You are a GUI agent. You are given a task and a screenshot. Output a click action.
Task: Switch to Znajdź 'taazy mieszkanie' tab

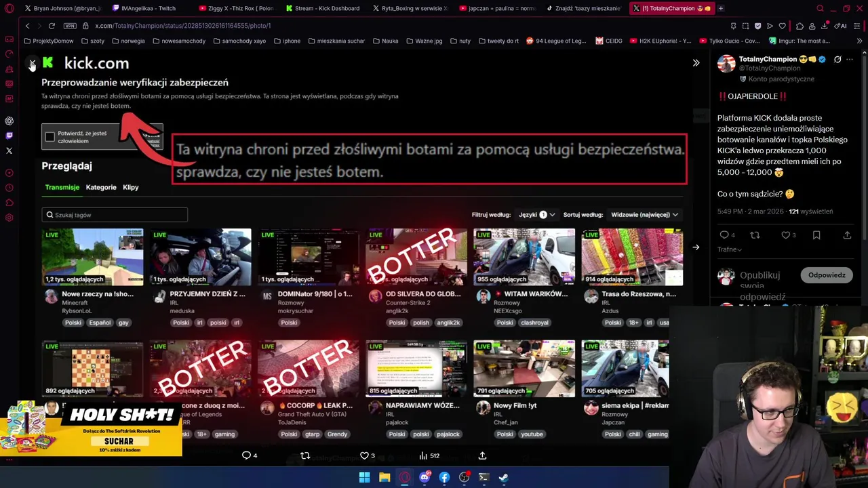pos(583,8)
